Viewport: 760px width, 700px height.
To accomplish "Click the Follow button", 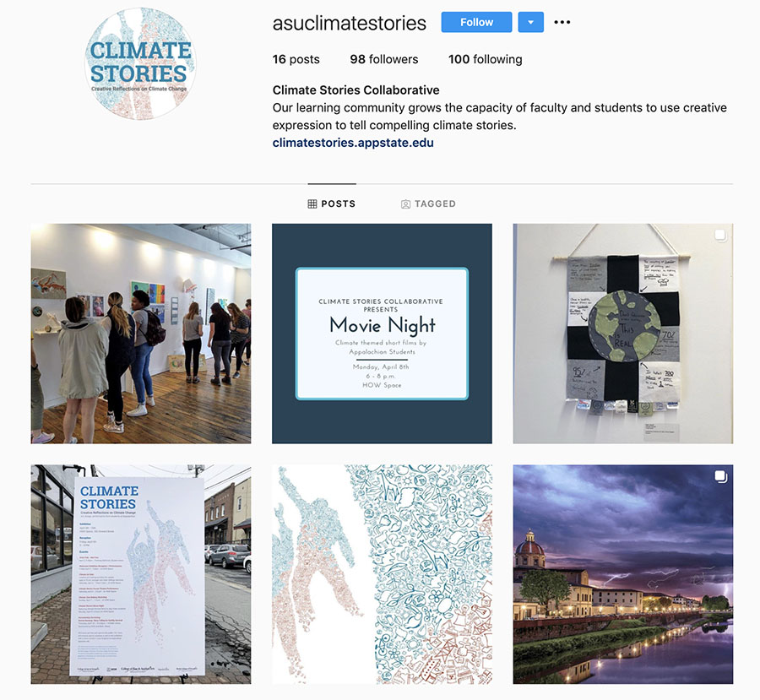I will point(476,22).
